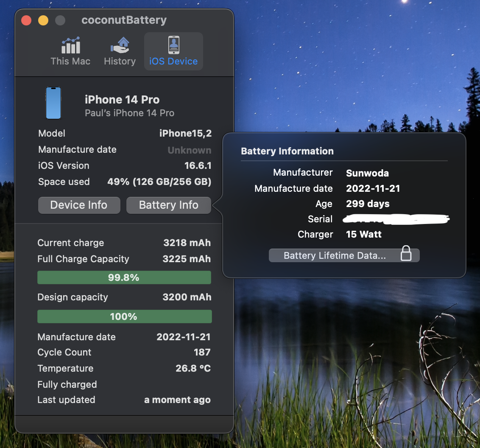Click the 3200 mAh design capacity value
The height and width of the screenshot is (448, 480).
tap(187, 297)
